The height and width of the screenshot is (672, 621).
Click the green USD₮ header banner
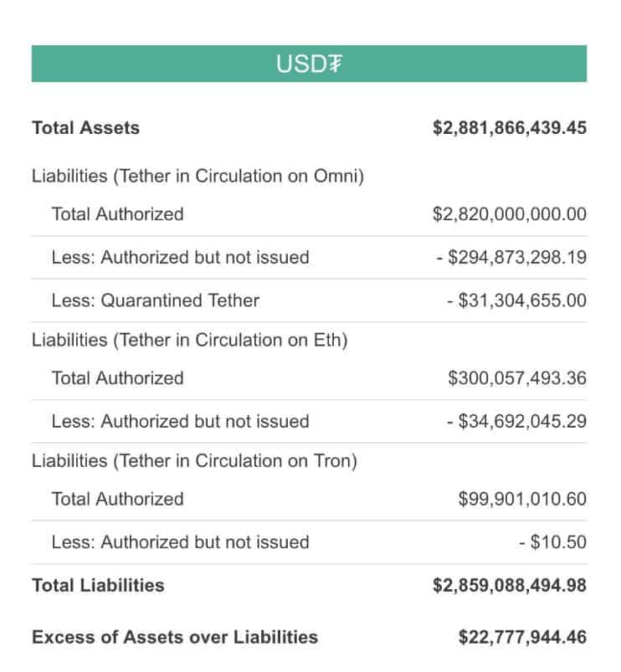click(309, 64)
